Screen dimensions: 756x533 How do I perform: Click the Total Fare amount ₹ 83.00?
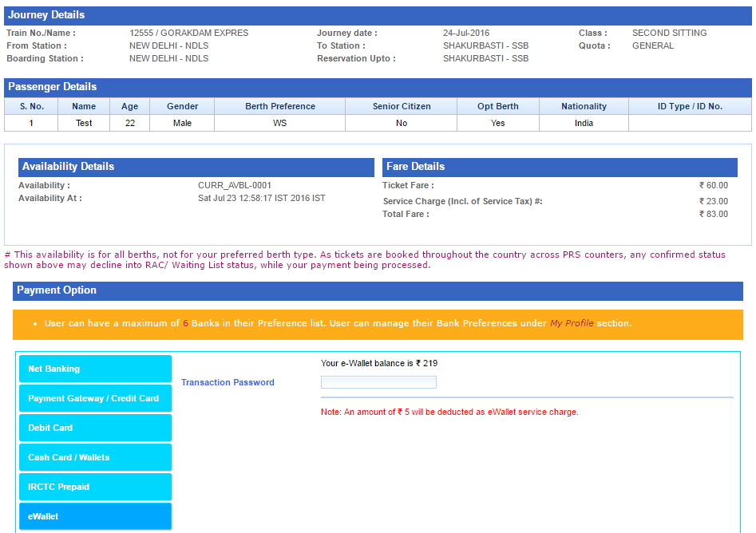pos(713,214)
